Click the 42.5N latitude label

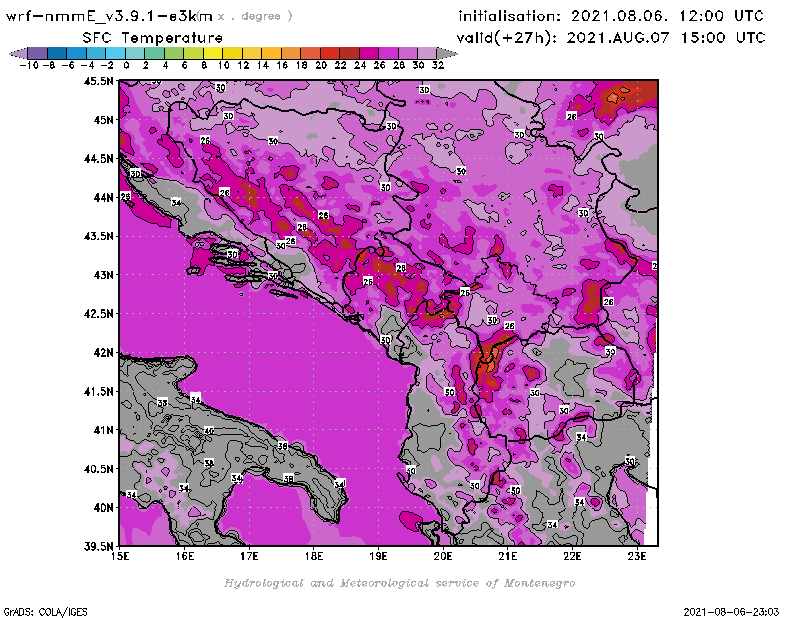coord(98,314)
